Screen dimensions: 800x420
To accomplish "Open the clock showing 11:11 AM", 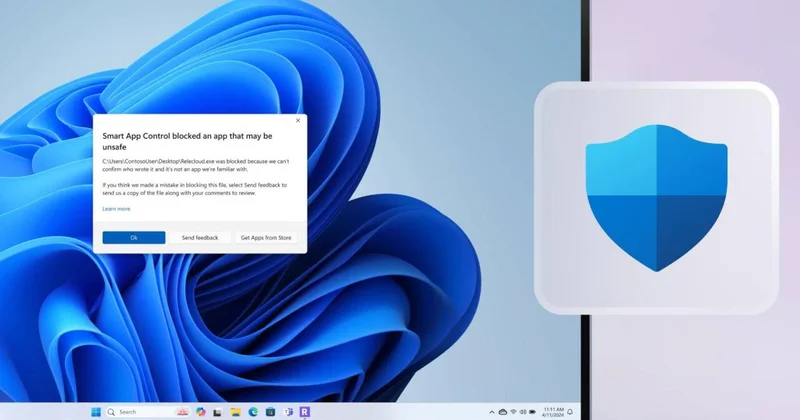I will point(553,412).
